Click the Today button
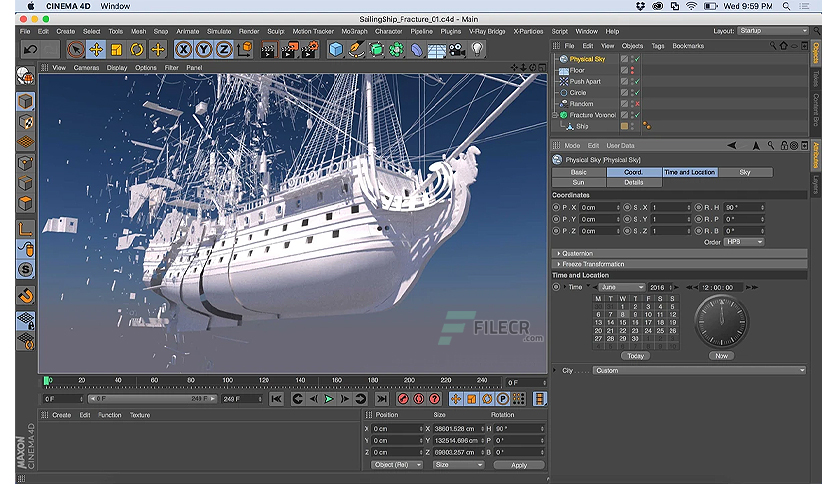836x484 pixels. point(636,356)
